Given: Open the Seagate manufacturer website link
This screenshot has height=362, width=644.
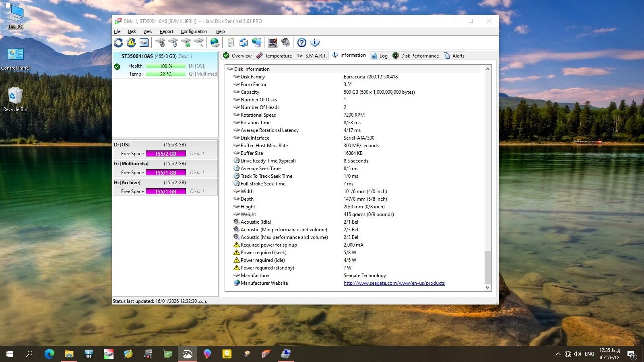Looking at the screenshot, I should [x=394, y=283].
